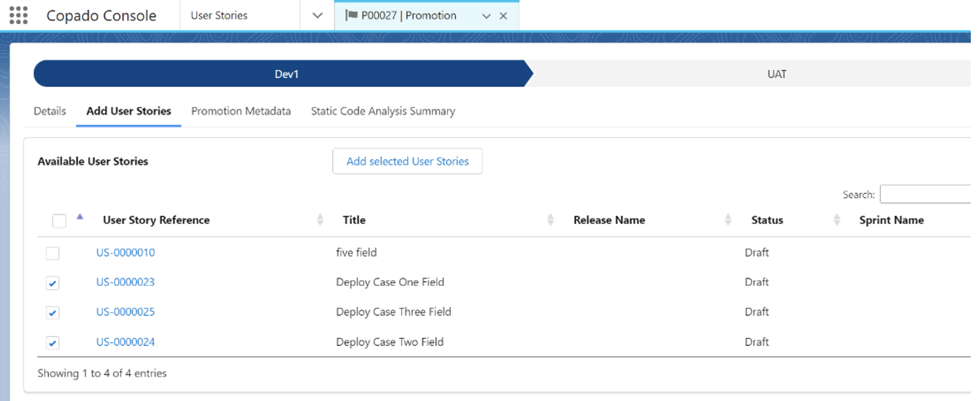
Task: Click ascending sort triangle beside header checkbox
Action: [x=80, y=217]
